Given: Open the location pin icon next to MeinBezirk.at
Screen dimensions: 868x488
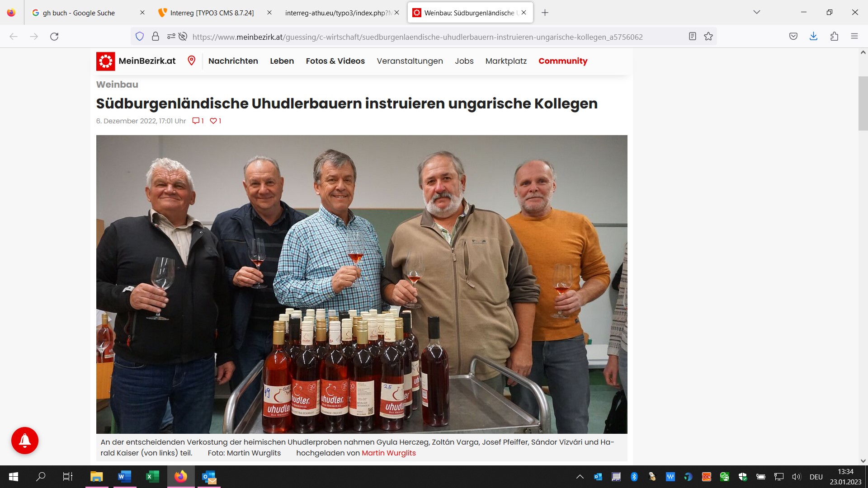Looking at the screenshot, I should coord(192,61).
